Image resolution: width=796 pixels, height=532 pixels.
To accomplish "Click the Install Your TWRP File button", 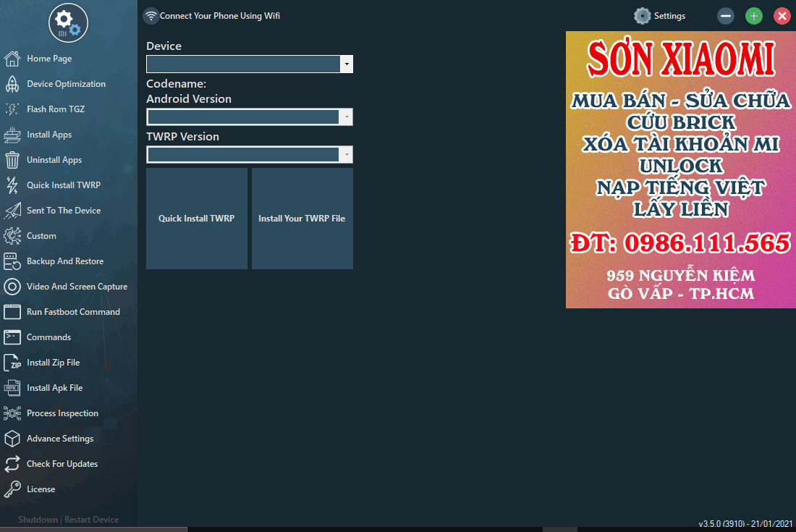I will (x=302, y=219).
